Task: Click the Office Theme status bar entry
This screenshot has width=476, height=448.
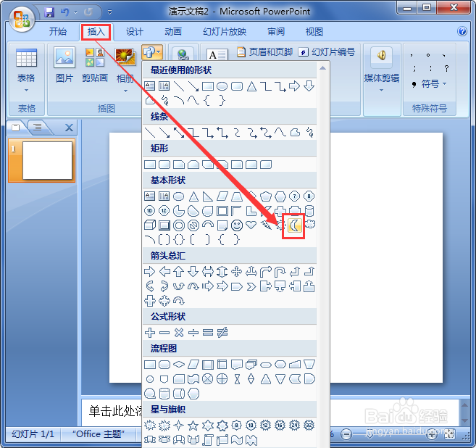Action: (99, 434)
